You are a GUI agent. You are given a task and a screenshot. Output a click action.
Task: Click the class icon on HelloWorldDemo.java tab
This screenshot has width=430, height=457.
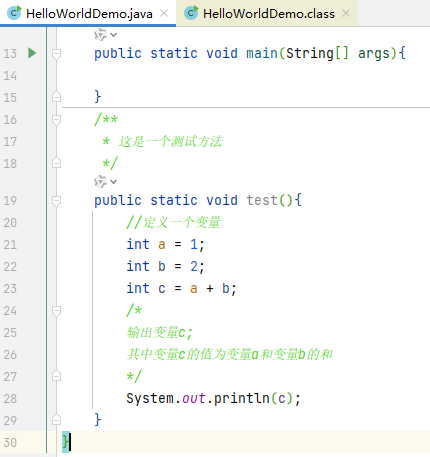(14, 13)
